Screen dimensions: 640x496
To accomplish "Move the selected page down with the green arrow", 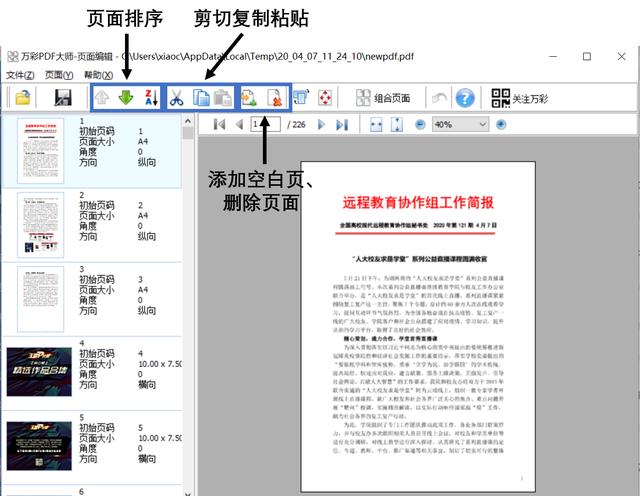I will click(126, 98).
